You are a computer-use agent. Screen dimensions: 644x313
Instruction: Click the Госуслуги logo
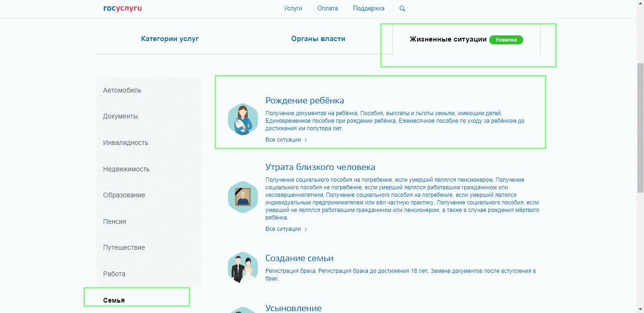coord(123,8)
